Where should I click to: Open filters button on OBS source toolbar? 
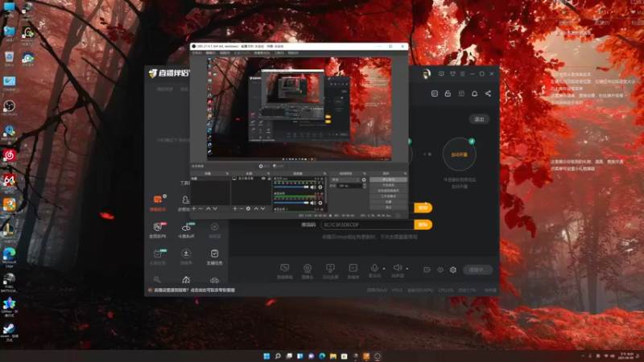279,167
